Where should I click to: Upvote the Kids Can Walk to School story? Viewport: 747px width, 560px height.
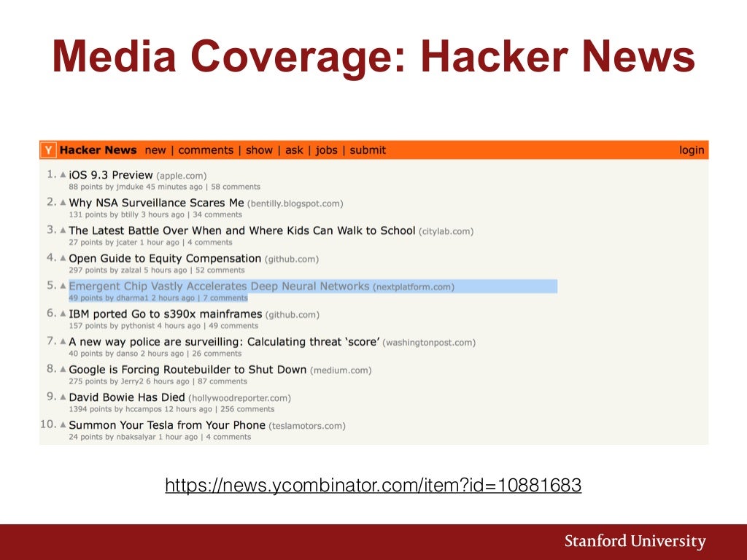pos(63,230)
